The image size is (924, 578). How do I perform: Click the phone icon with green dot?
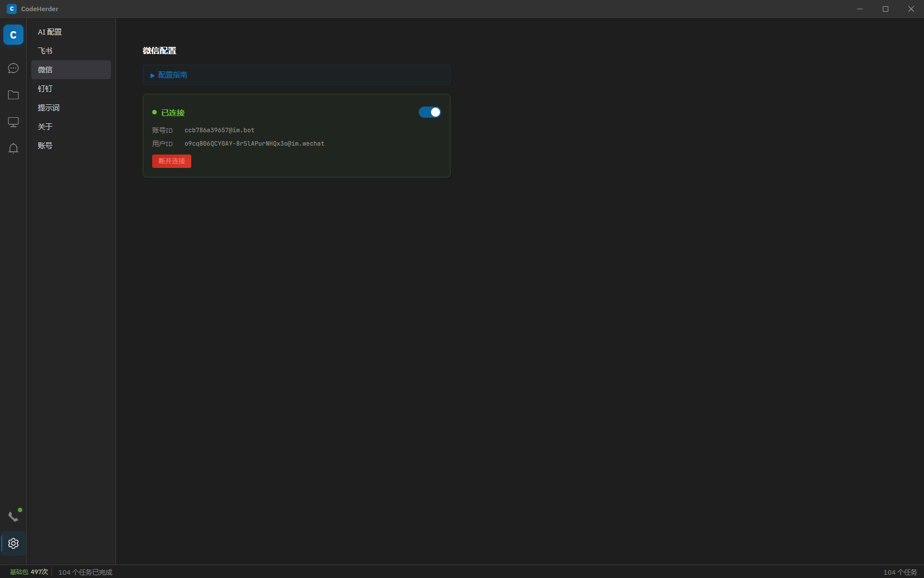(13, 516)
